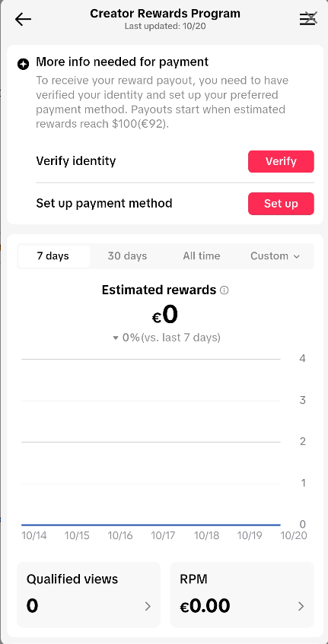The image size is (328, 644).
Task: Click the downward trend triangle near 0%
Action: tap(116, 338)
